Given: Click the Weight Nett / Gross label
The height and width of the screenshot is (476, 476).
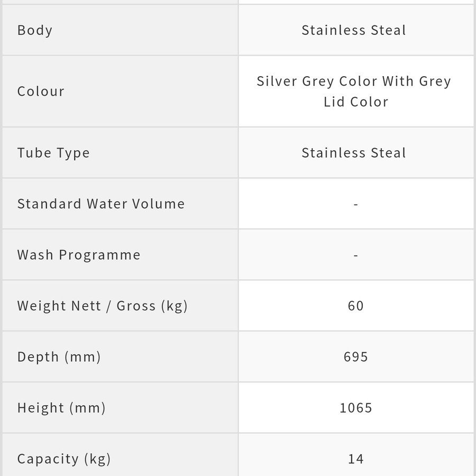Looking at the screenshot, I should pos(102,306).
